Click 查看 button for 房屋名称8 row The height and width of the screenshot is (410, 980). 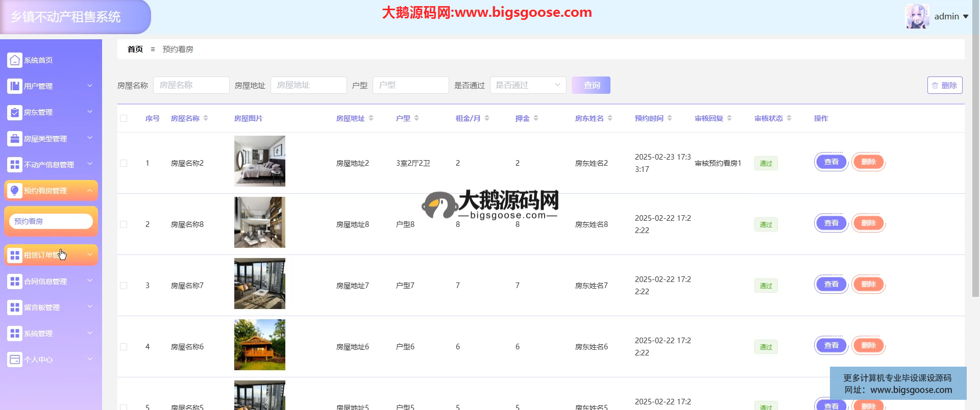pos(831,223)
